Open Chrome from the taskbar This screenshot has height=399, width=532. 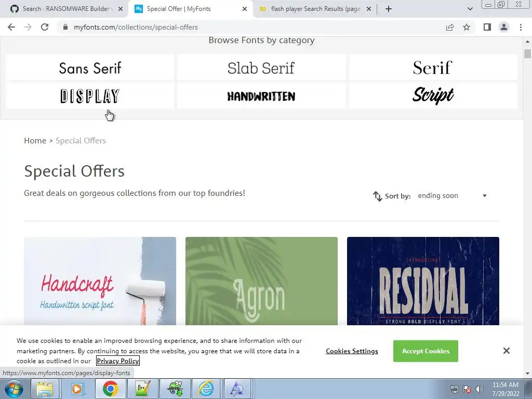click(110, 389)
